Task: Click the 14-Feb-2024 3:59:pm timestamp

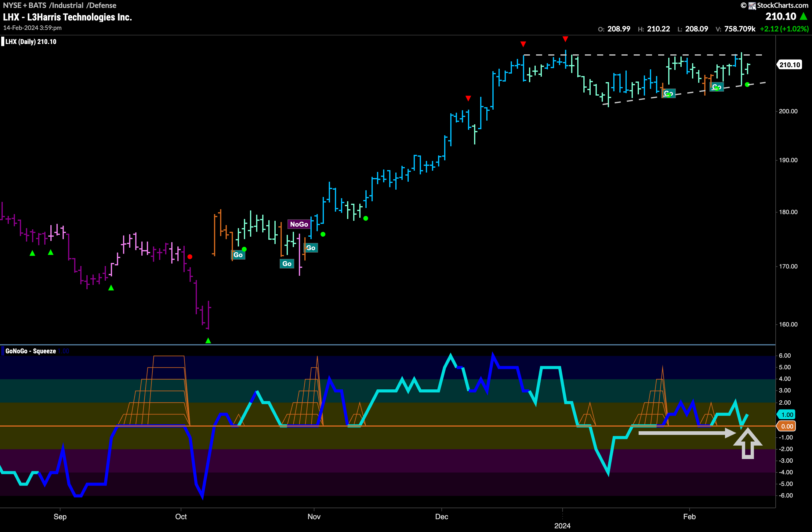Action: (32, 28)
